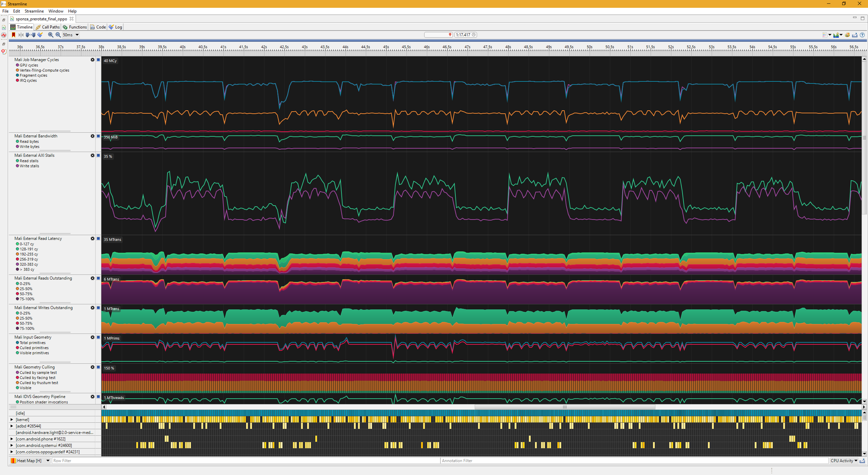Image resolution: width=868 pixels, height=475 pixels.
Task: Open Mali External Read Latency settings gear
Action: pos(92,239)
